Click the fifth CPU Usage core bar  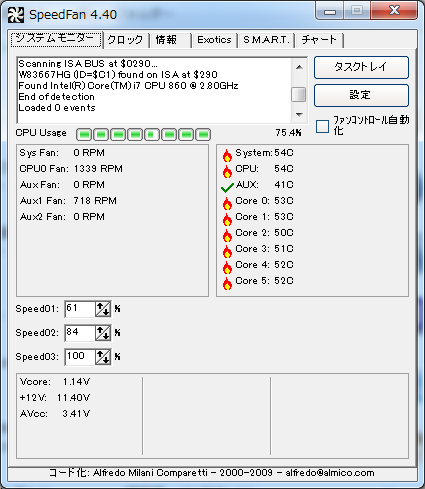pyautogui.click(x=152, y=135)
